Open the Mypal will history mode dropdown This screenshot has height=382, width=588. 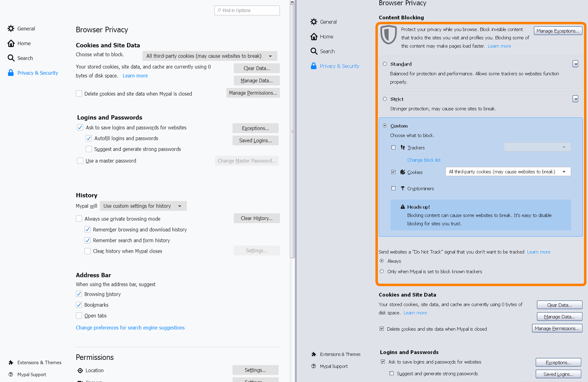point(143,206)
